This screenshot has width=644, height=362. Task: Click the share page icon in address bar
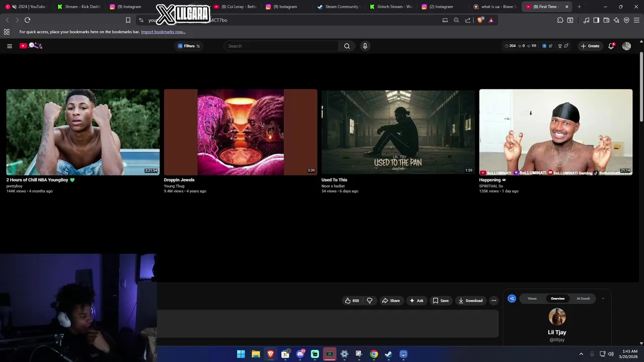tap(468, 20)
